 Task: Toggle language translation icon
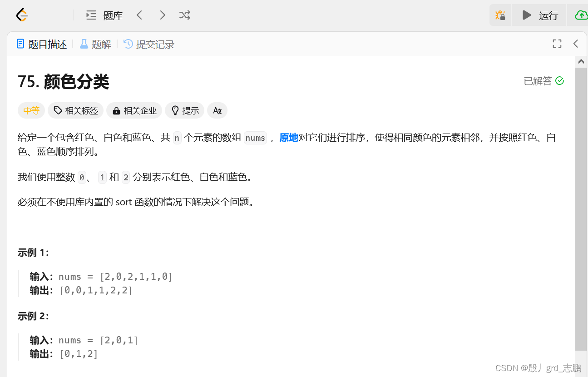217,110
